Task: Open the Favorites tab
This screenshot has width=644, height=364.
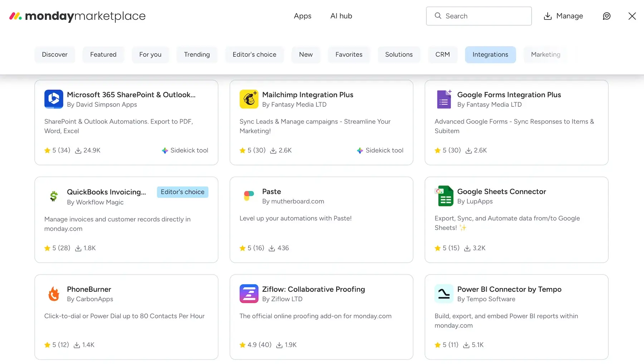Action: (349, 54)
